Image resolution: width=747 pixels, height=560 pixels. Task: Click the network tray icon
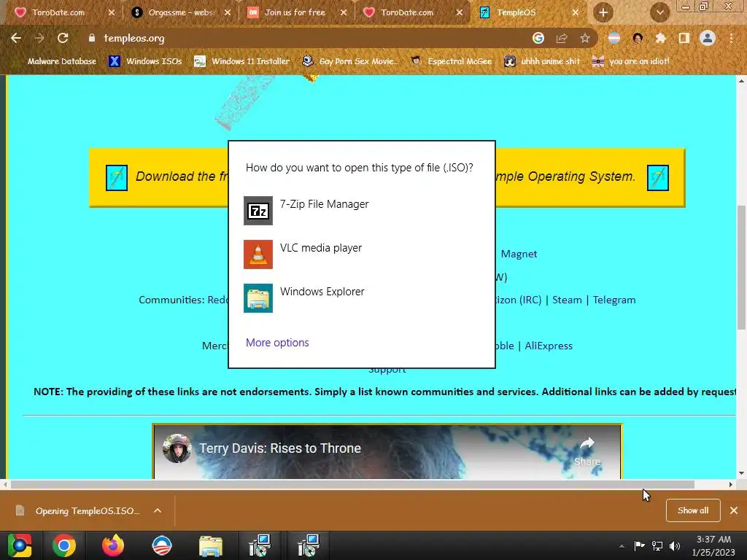pyautogui.click(x=657, y=546)
